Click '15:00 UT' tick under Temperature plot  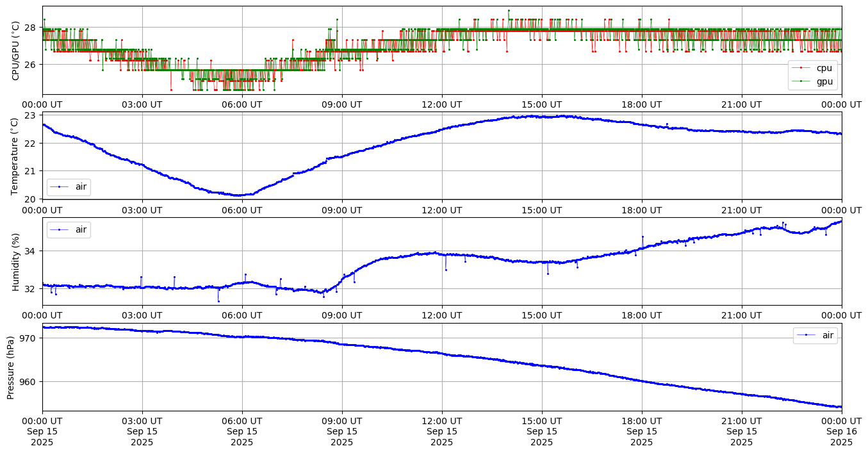(x=542, y=210)
